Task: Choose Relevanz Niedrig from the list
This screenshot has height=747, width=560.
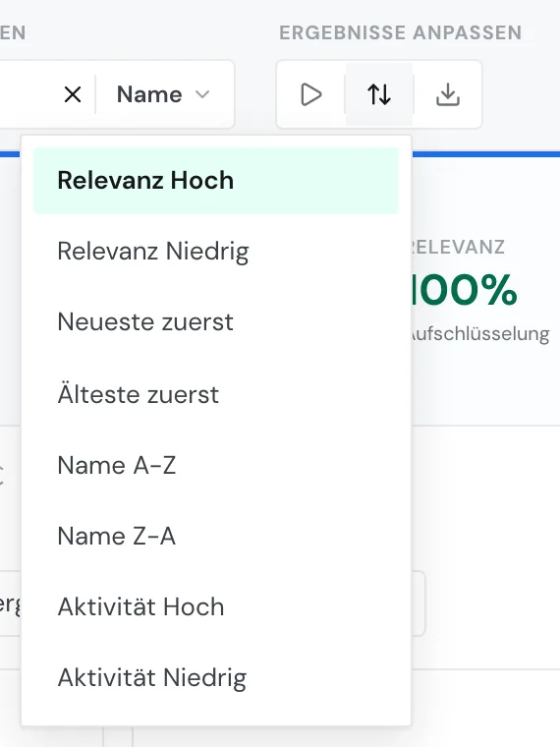Action: point(216,251)
